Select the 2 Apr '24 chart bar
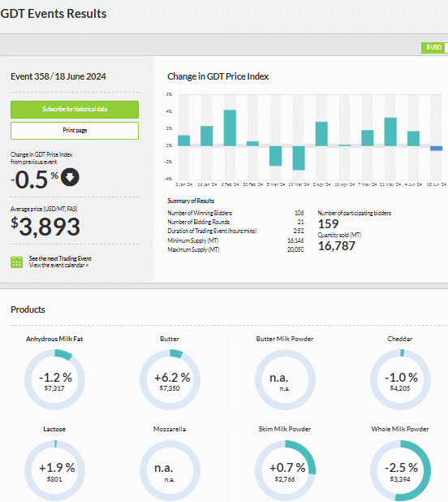448x502 pixels. coord(321,134)
